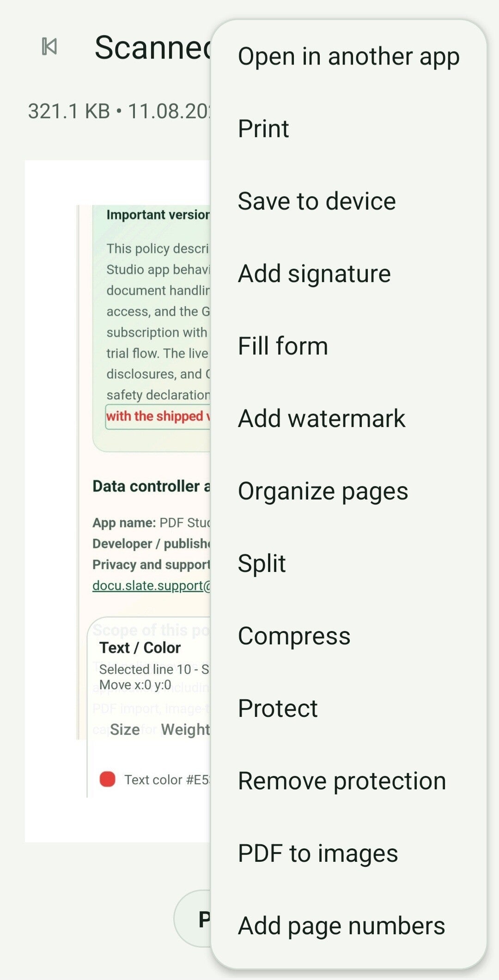
Task: Choose Print from the menu
Action: (x=349, y=129)
